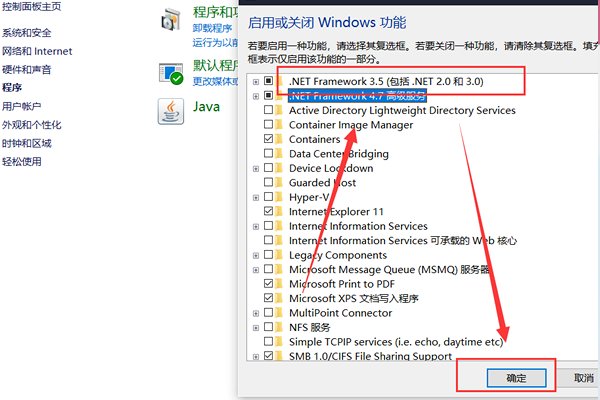Expand the .NET Framework 3.5 node

point(256,82)
